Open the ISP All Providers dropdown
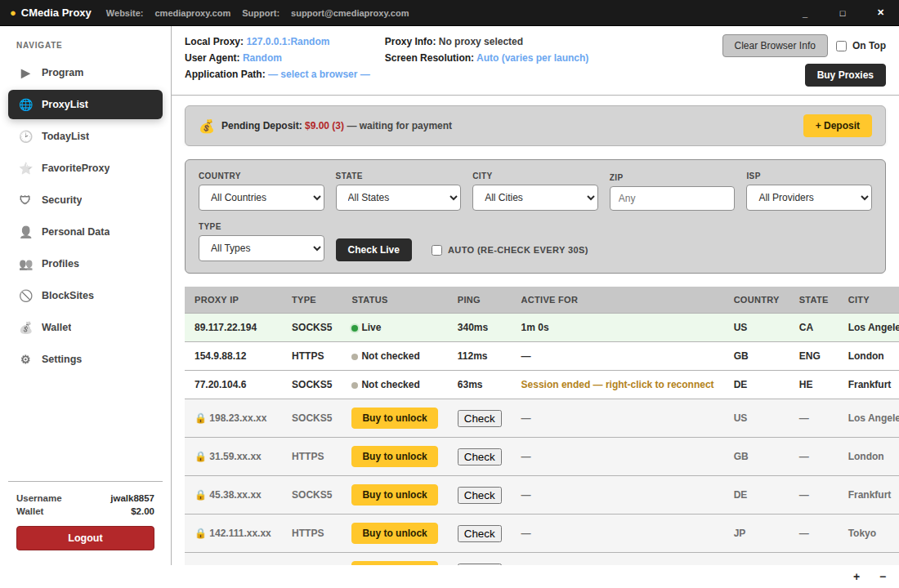The height and width of the screenshot is (588, 899). 809,198
